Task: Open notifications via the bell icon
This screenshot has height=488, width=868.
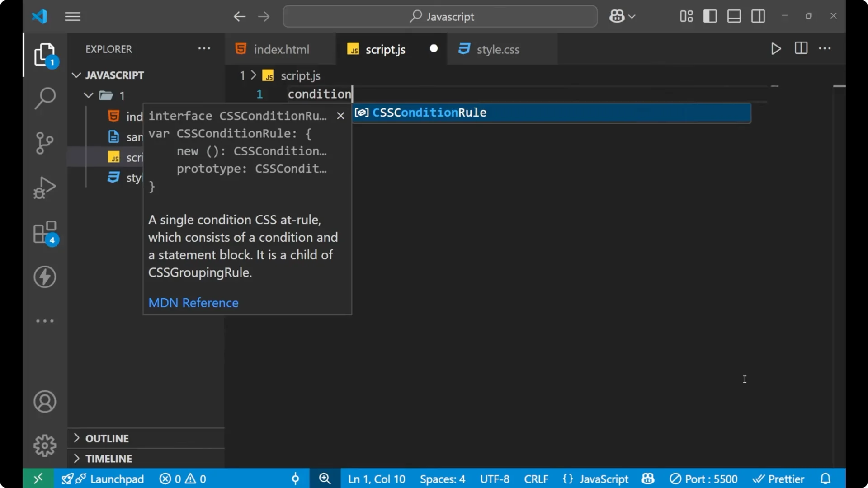Action: tap(826, 479)
